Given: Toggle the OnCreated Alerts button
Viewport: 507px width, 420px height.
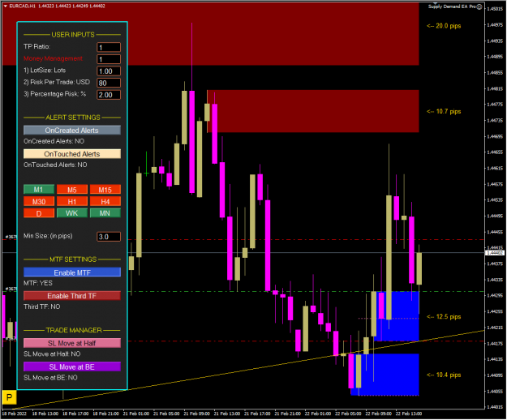Looking at the screenshot, I should pyautogui.click(x=72, y=131).
